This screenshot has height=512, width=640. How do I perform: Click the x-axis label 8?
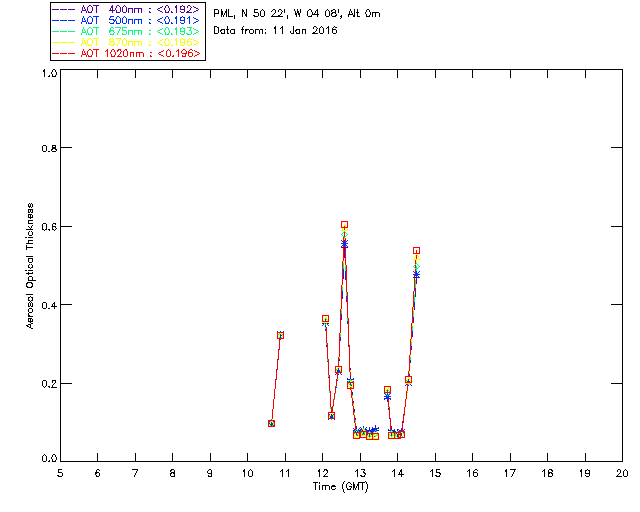point(173,473)
